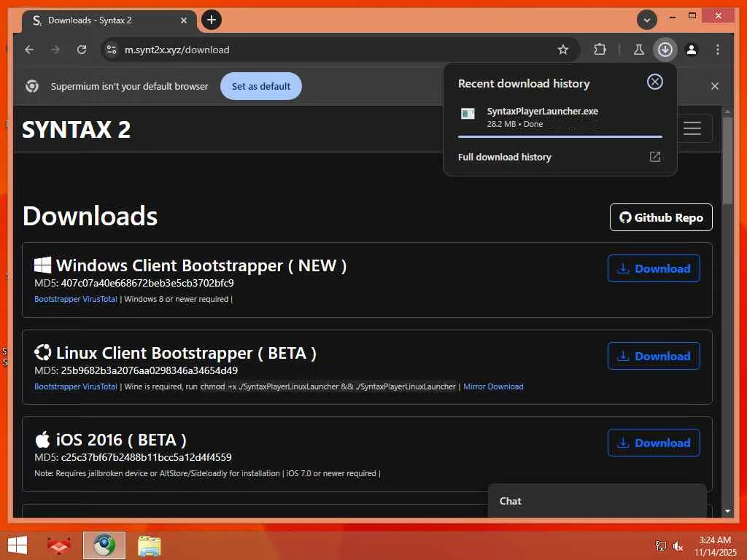Open the red pinned app in taskbar
The height and width of the screenshot is (560, 747).
coord(58,545)
